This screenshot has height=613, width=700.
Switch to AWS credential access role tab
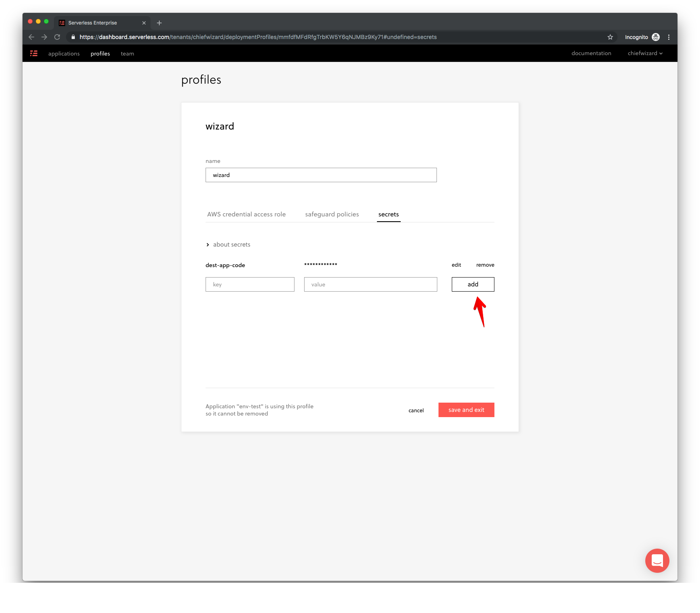[x=246, y=214]
